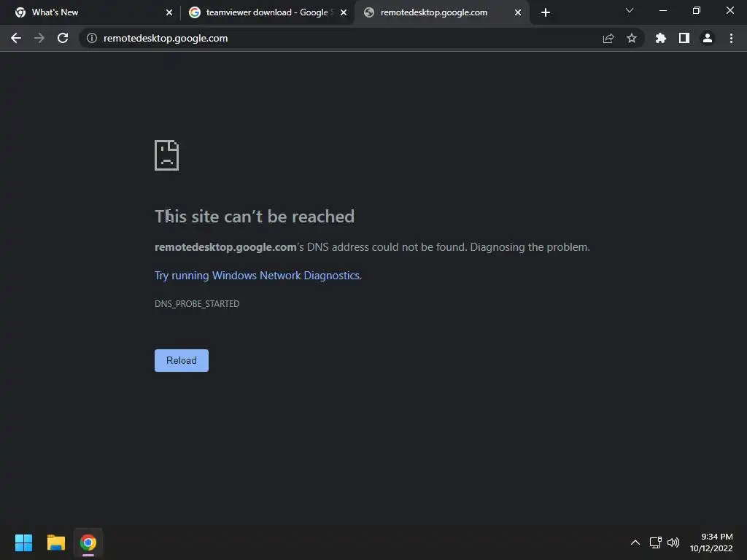
Task: Open File Explorer from the taskbar
Action: 55,542
